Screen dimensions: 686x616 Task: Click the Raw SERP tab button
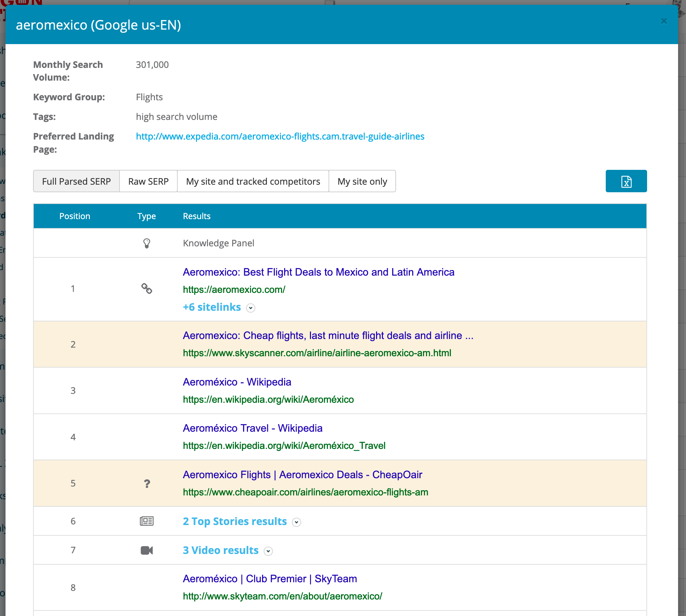148,181
